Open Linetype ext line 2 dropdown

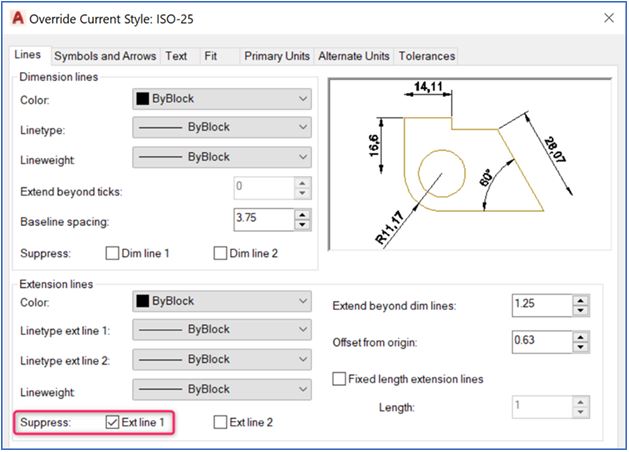(x=222, y=359)
